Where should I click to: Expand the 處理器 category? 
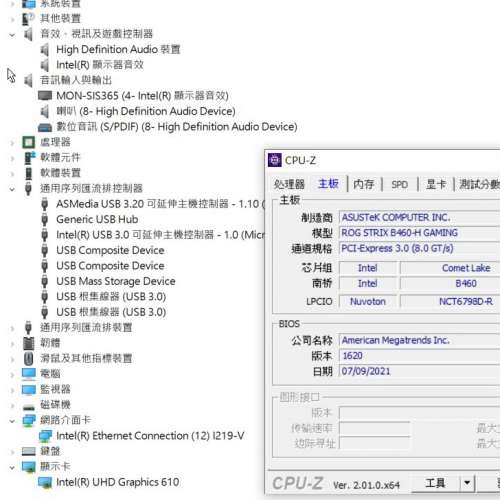[12, 143]
